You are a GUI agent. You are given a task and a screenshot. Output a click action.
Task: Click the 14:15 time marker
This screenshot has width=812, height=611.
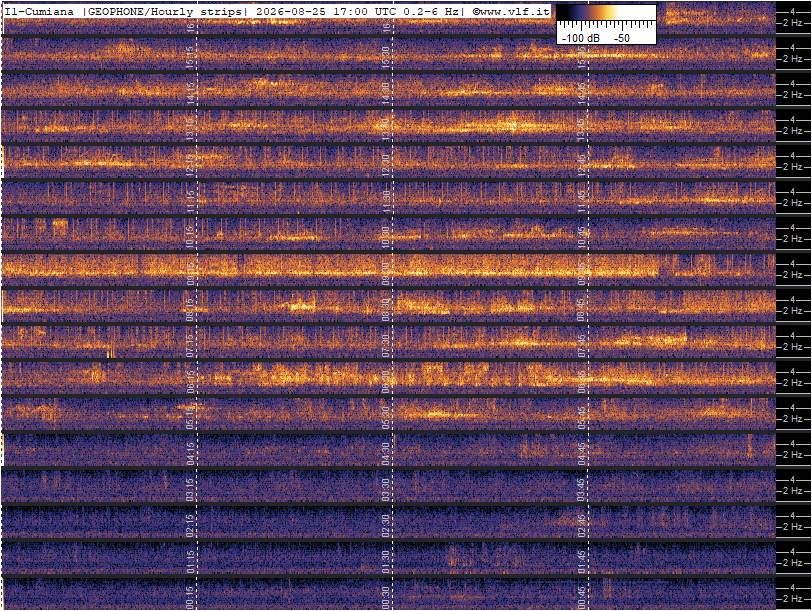(190, 93)
